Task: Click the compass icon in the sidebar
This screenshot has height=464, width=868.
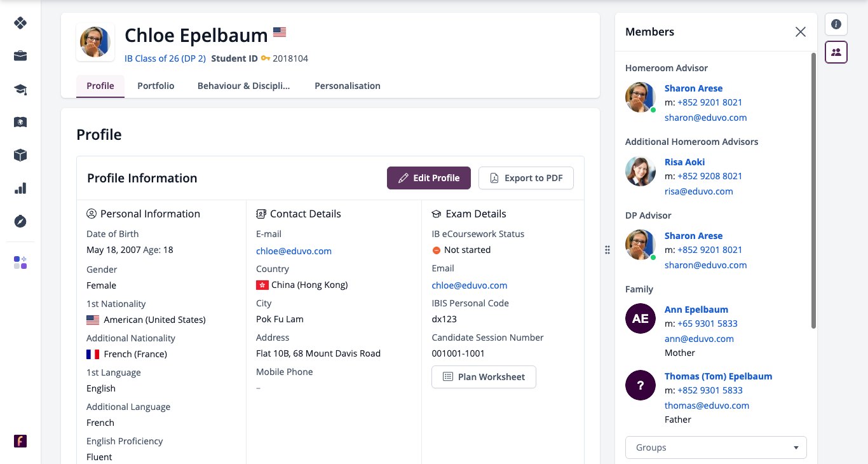Action: [20, 221]
